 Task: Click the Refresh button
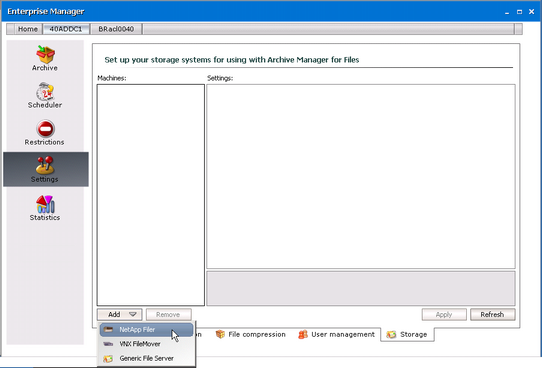click(x=492, y=314)
